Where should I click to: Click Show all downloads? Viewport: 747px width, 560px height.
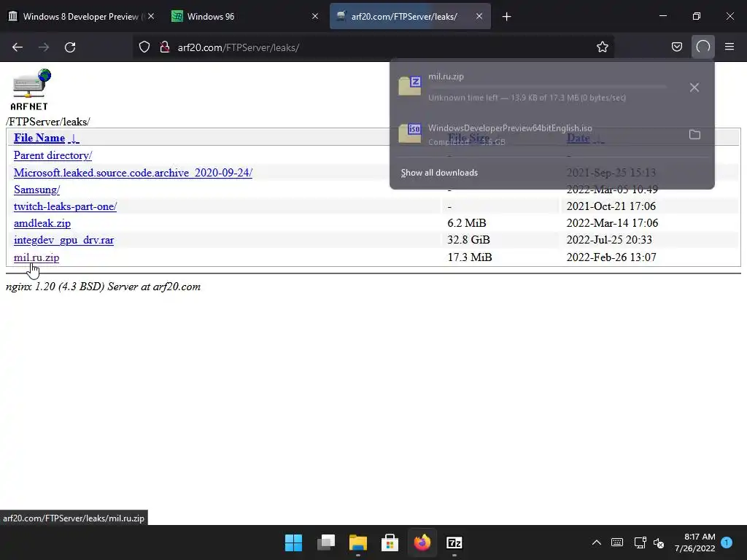(439, 173)
